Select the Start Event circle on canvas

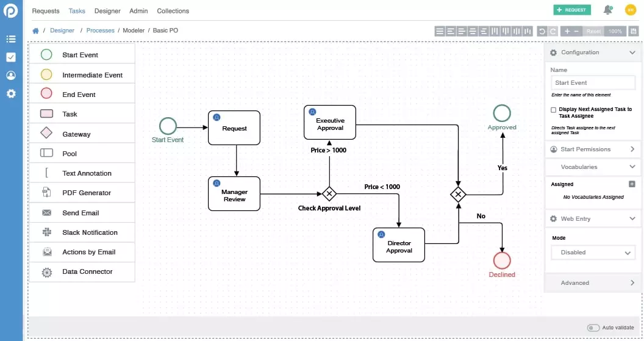tap(168, 126)
